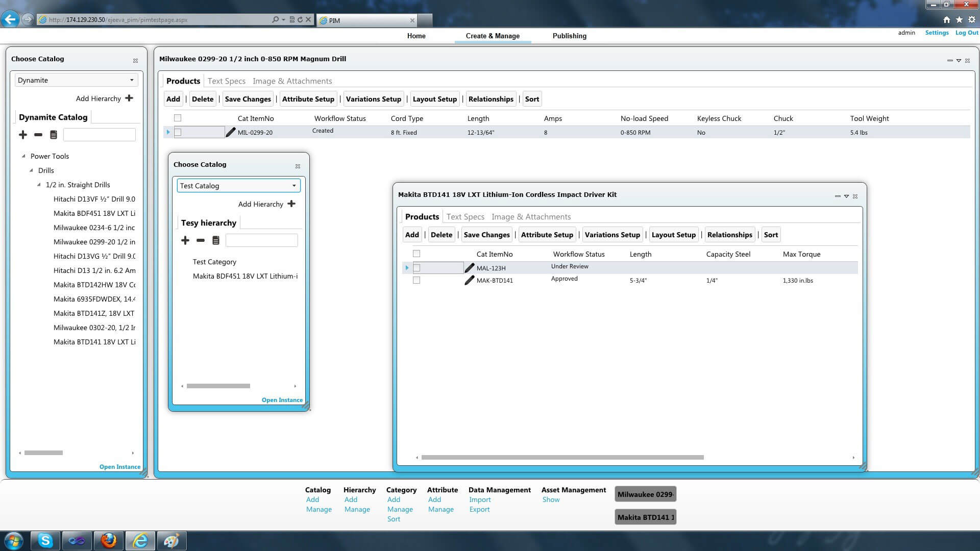Click the clipboard icon under Dynamite Catalog
Image resolution: width=980 pixels, height=551 pixels.
tap(54, 135)
